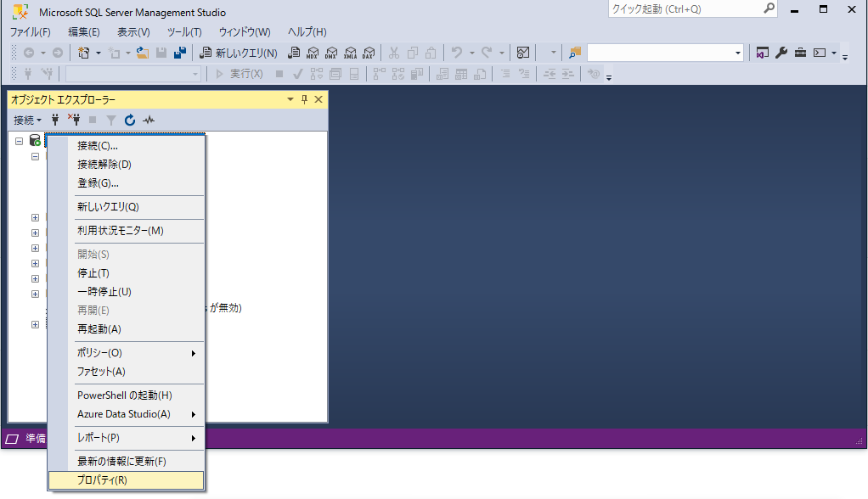Click the Database Engine Query icon
The image size is (868, 499).
coord(295,53)
